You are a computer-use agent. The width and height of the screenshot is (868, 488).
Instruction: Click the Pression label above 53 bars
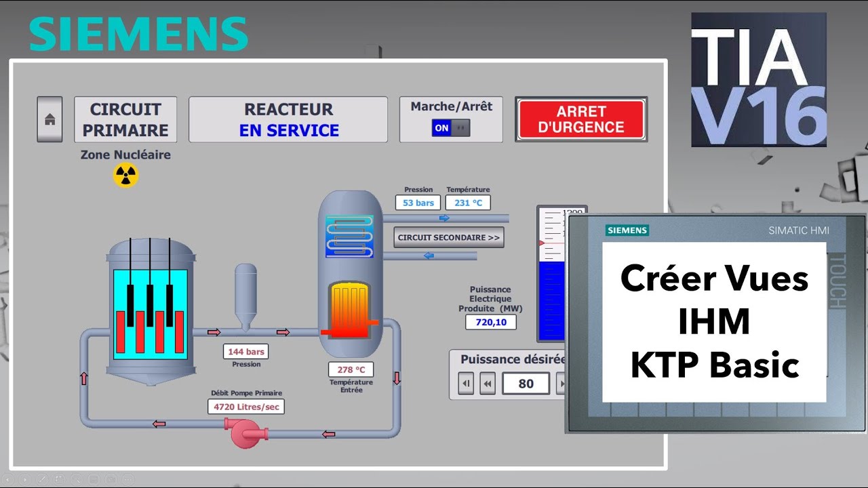click(x=418, y=190)
